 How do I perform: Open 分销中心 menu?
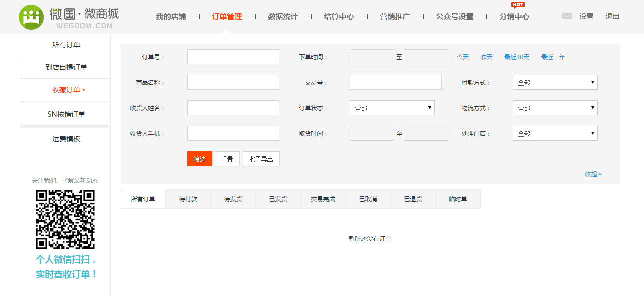tap(514, 17)
